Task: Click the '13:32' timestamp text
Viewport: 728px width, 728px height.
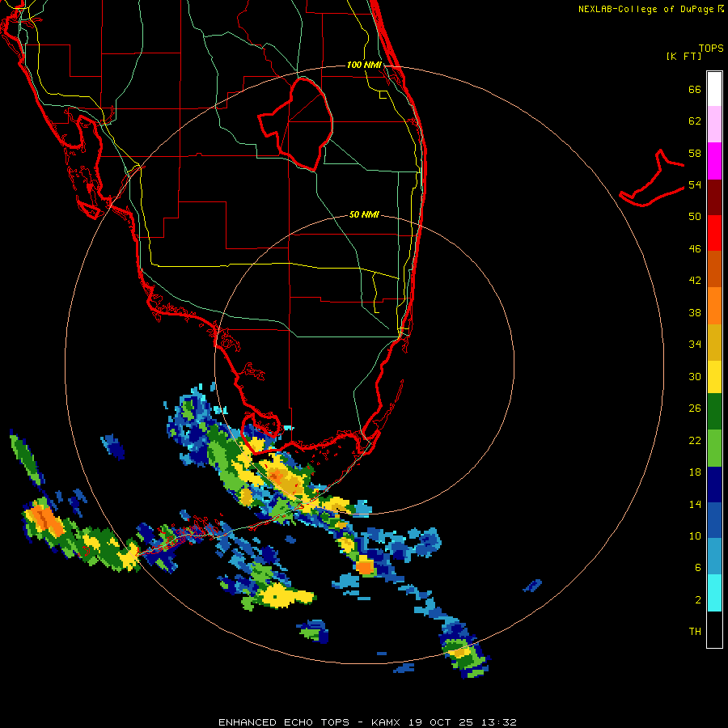Action: (498, 722)
